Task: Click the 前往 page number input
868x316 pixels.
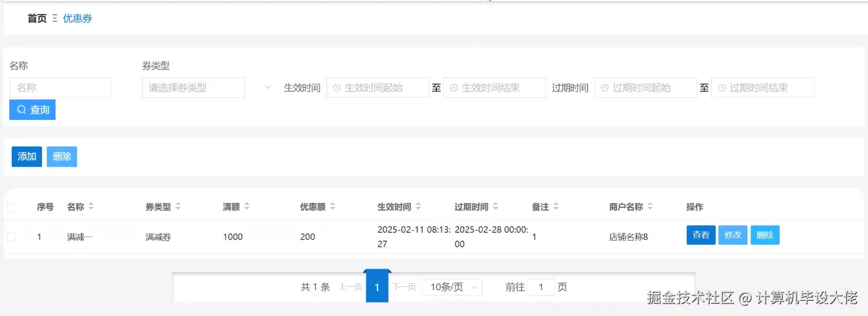Action: pyautogui.click(x=541, y=287)
